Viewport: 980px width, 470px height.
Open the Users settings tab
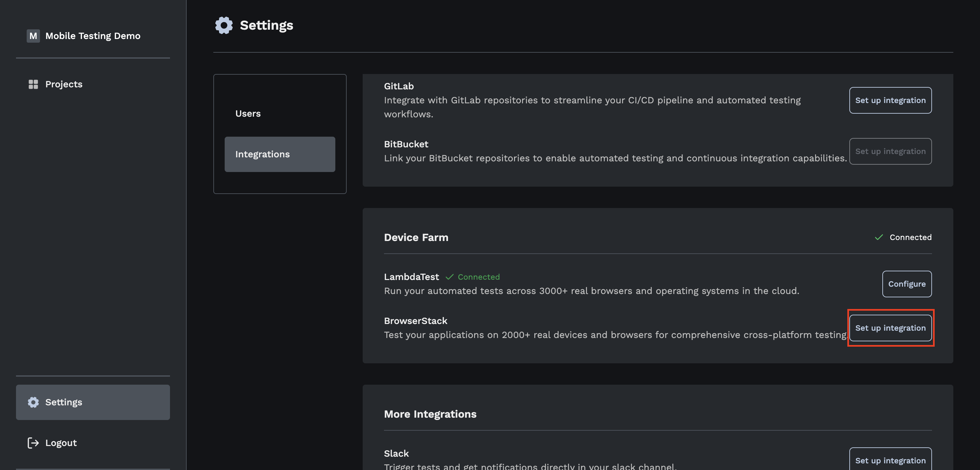point(248,113)
